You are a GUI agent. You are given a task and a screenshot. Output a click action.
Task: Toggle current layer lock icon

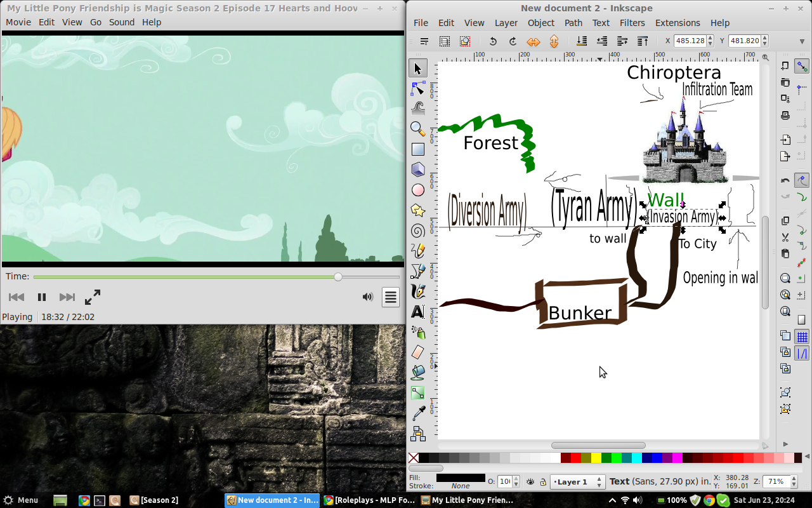(x=543, y=482)
